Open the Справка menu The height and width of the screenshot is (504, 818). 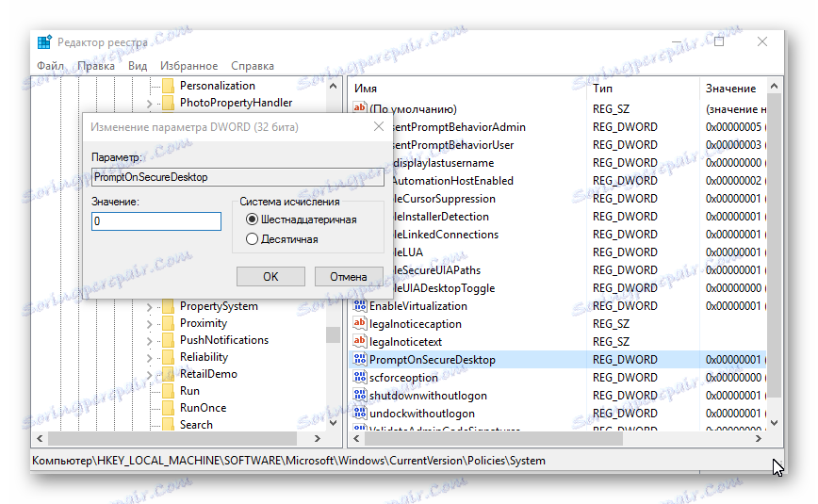[253, 66]
